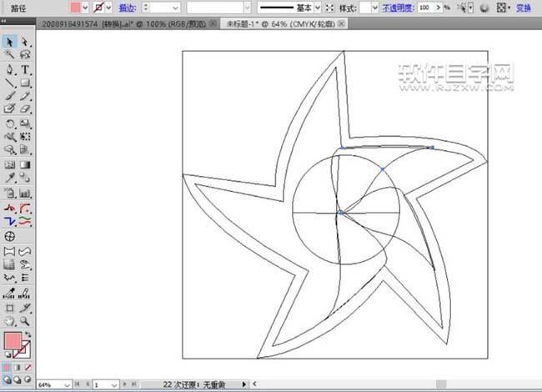This screenshot has width=542, height=392.
Task: Reset default fill and stroke
Action: tap(7, 354)
